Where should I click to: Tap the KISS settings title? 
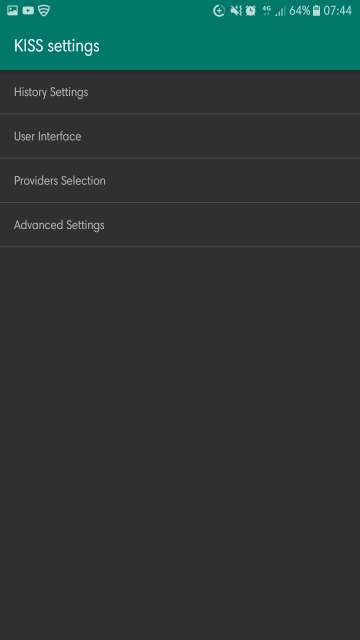point(57,46)
